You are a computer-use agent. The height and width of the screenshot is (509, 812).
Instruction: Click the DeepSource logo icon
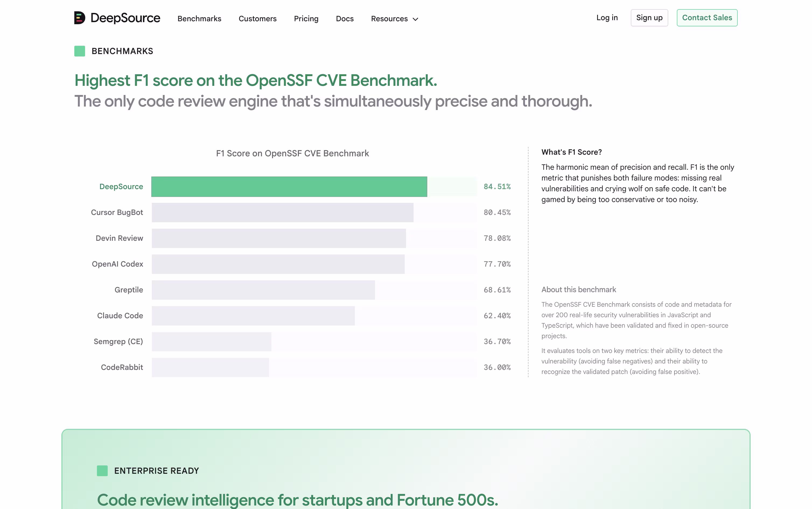80,18
